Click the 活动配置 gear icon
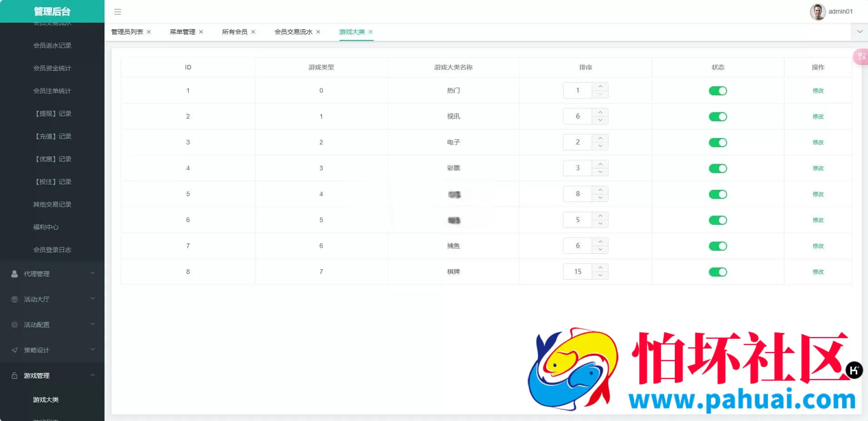The image size is (868, 421). coord(15,325)
